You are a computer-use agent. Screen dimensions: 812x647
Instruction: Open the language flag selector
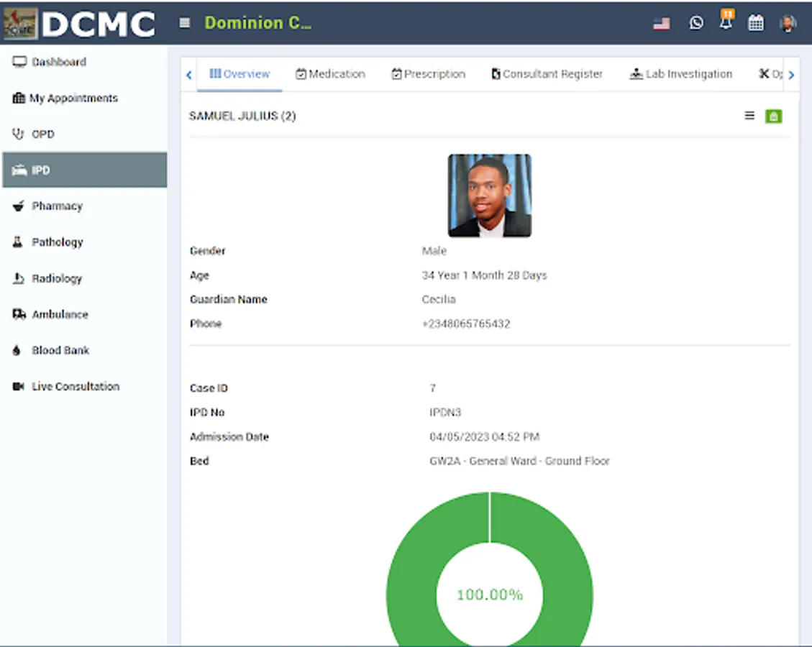(x=661, y=23)
